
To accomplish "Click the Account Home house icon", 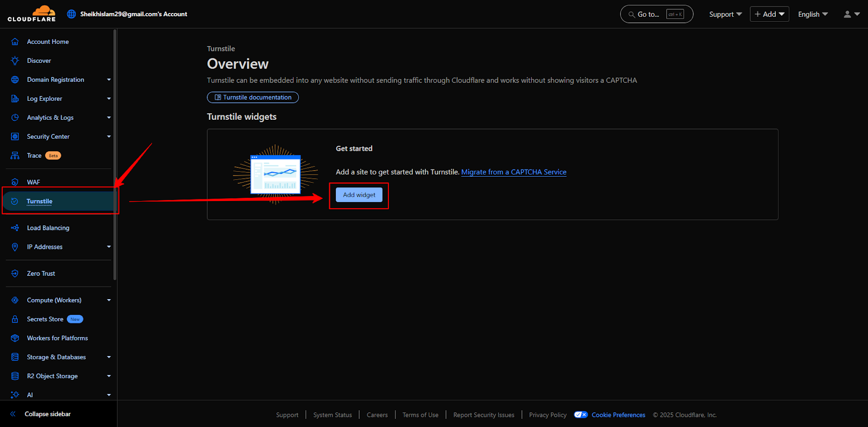I will tap(15, 42).
